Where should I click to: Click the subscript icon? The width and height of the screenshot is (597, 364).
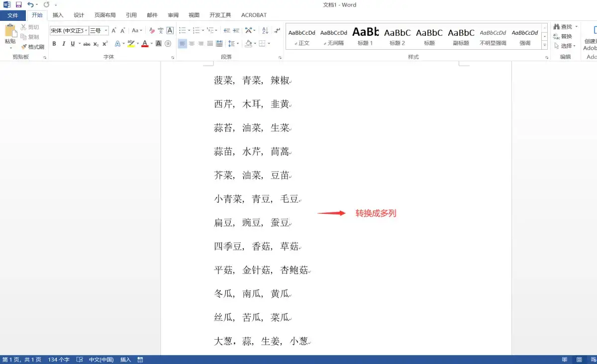(95, 44)
